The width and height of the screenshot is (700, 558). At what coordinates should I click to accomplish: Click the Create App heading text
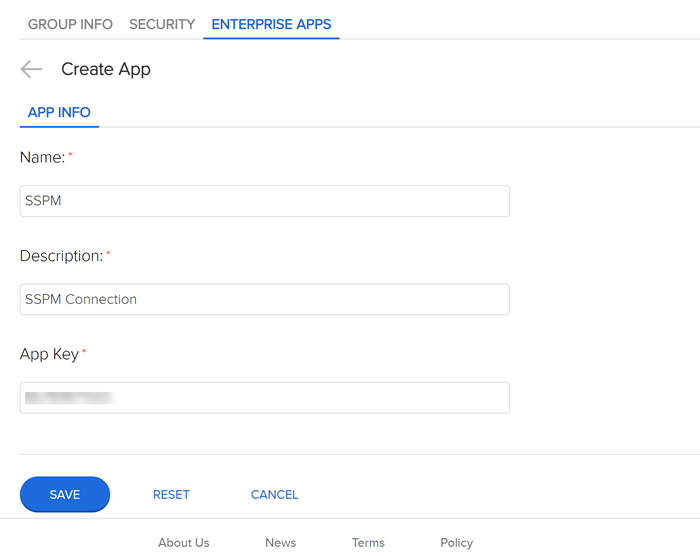coord(106,69)
